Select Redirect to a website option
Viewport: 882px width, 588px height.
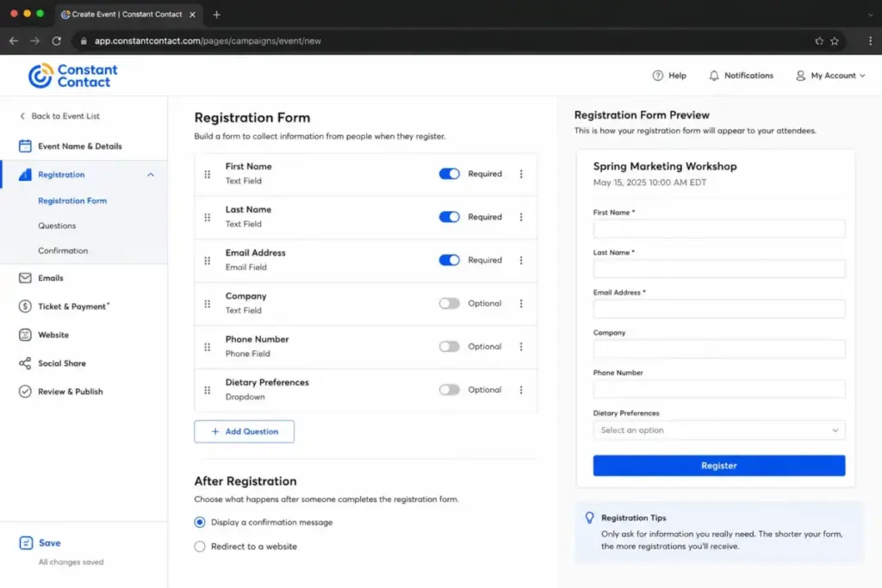[200, 547]
